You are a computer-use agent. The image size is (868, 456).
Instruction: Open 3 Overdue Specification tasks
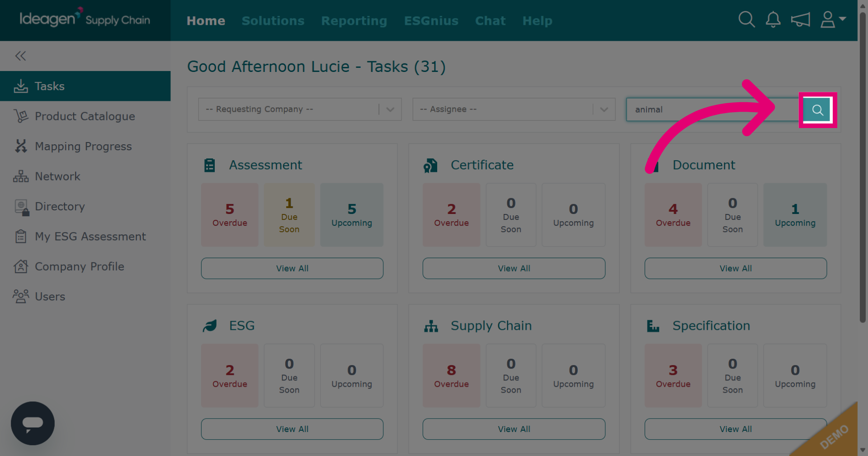[x=673, y=375]
